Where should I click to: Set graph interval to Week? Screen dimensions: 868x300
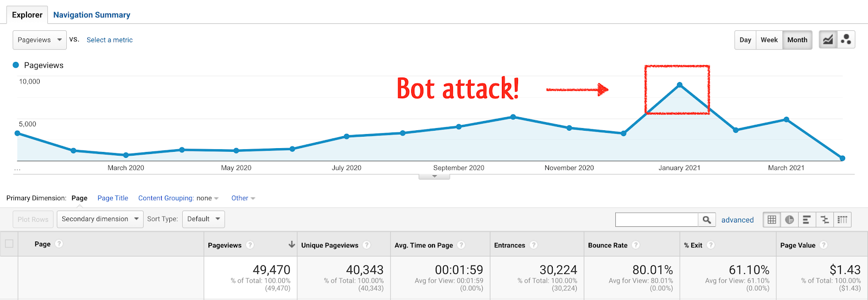(x=769, y=40)
